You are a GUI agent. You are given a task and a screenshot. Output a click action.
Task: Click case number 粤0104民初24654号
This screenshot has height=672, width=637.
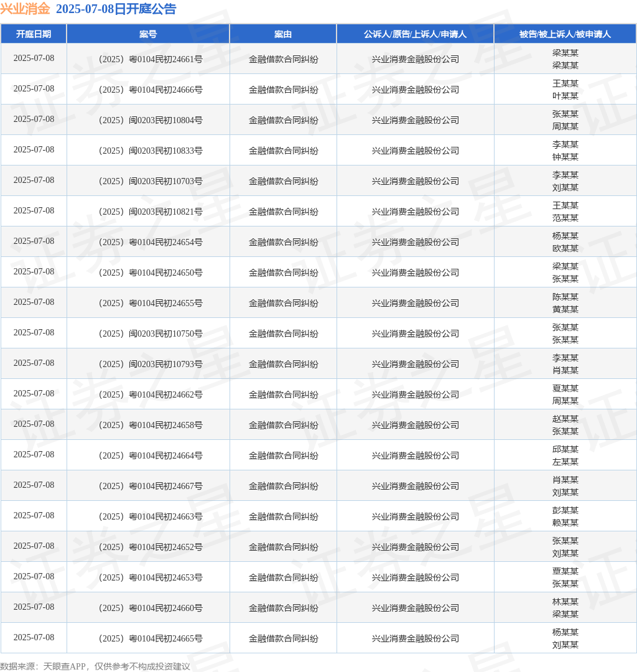(x=151, y=241)
